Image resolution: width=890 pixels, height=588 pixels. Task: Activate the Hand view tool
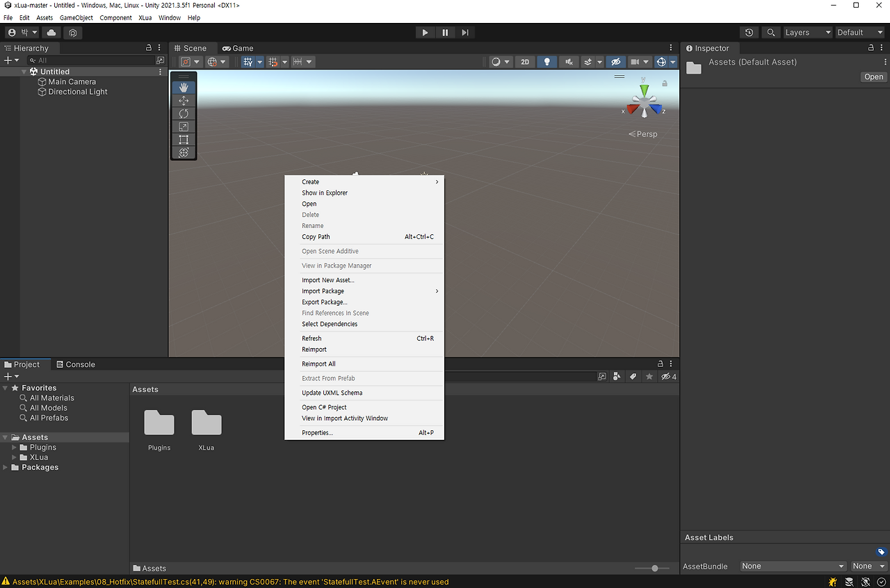184,86
